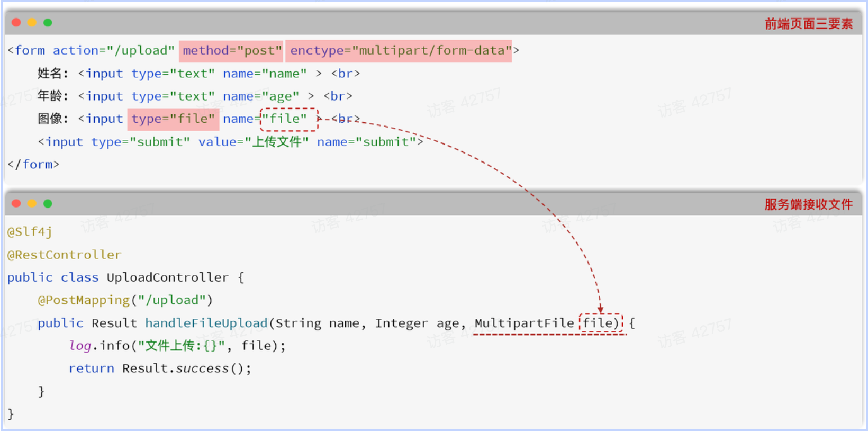Image resolution: width=868 pixels, height=432 pixels.
Task: Click the top window title 前端页面三要素
Action: (808, 24)
